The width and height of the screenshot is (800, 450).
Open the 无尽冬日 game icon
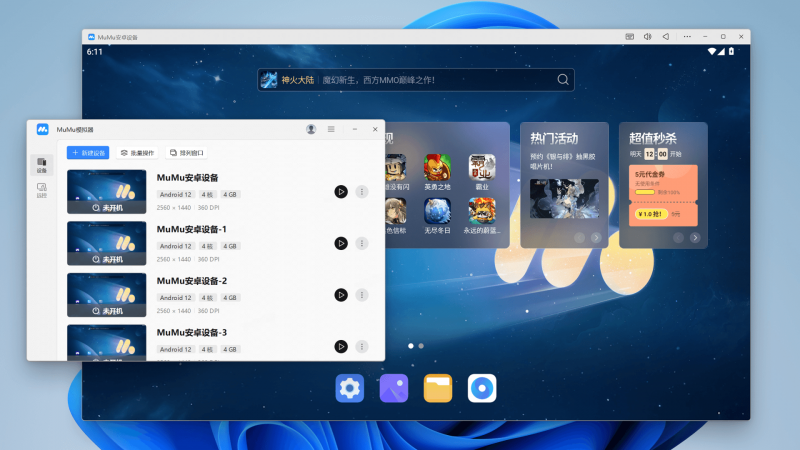437,210
